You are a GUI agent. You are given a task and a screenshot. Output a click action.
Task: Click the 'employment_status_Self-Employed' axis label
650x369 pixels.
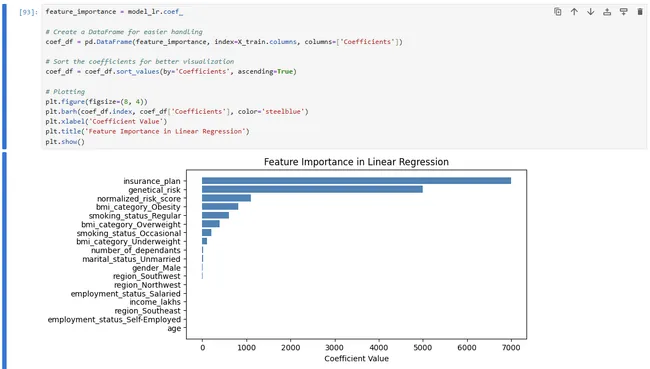point(114,319)
